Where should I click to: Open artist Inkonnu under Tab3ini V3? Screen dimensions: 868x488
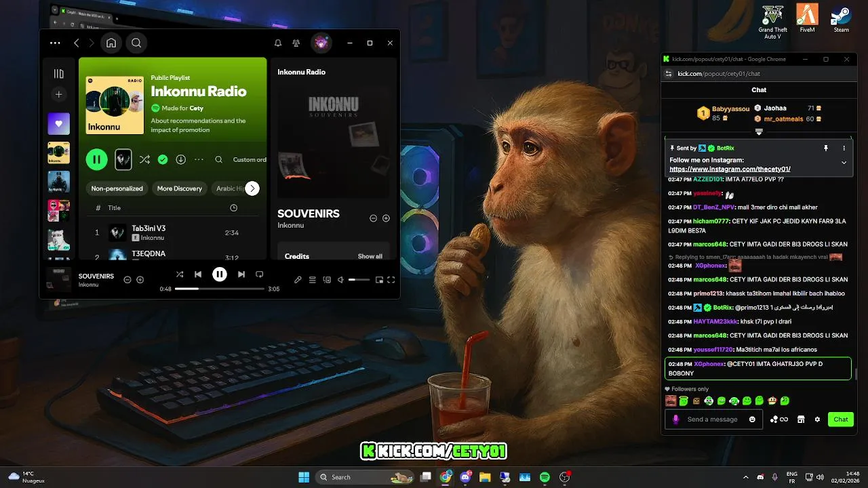(x=153, y=238)
